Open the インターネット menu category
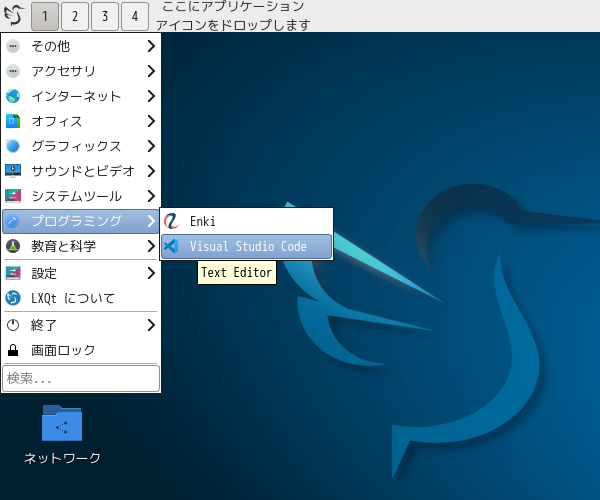Image resolution: width=600 pixels, height=500 pixels. pyautogui.click(x=81, y=96)
